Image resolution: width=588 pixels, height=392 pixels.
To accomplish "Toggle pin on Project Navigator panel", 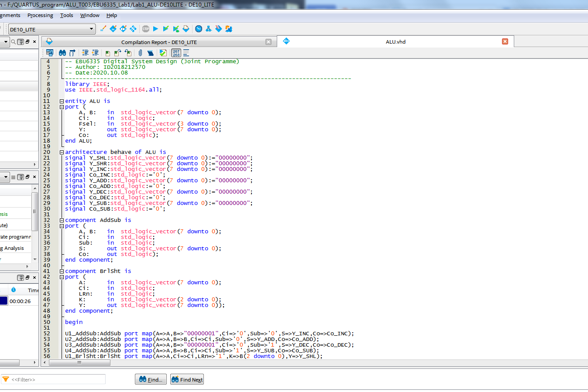I will pyautogui.click(x=21, y=42).
